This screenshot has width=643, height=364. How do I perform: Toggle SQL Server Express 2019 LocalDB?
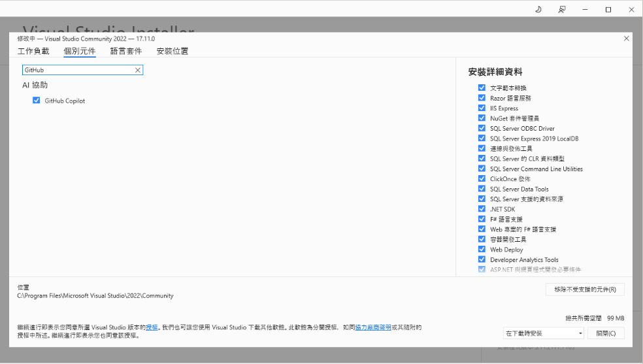(482, 138)
